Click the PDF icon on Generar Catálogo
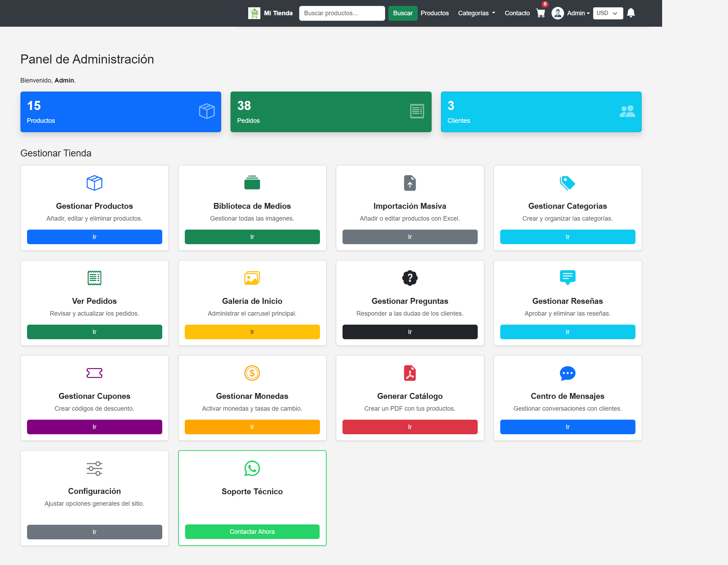 tap(410, 373)
